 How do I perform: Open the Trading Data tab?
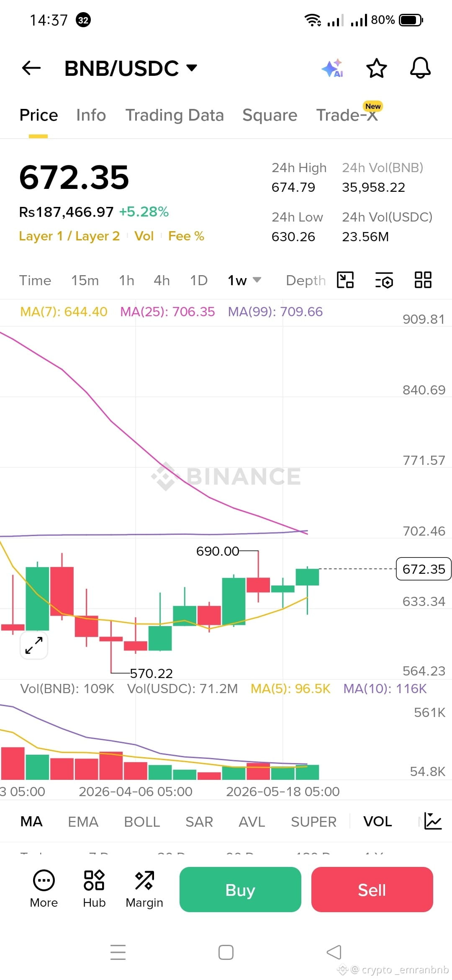175,115
